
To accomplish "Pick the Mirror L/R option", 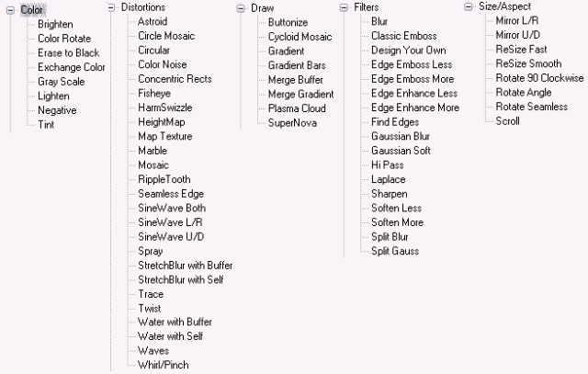I will pyautogui.click(x=518, y=21).
